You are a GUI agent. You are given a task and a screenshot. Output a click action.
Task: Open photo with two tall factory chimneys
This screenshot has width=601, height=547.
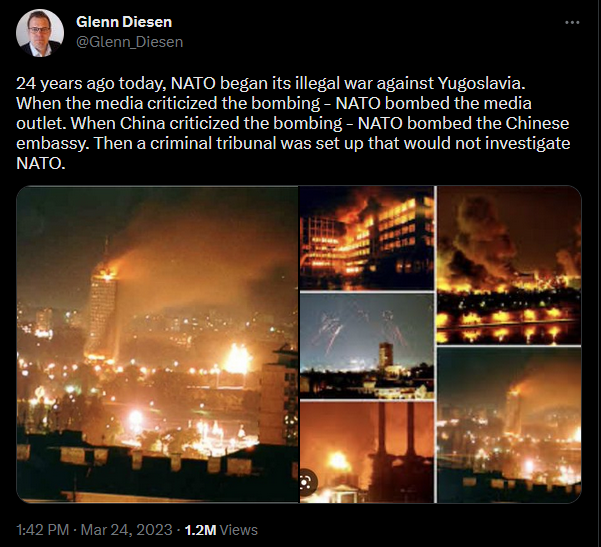tap(367, 452)
